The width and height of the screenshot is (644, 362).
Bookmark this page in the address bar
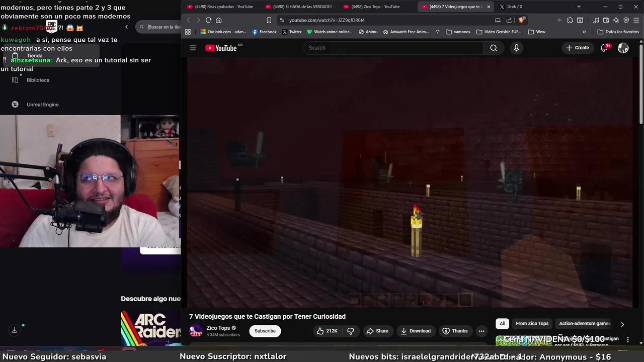click(x=269, y=20)
